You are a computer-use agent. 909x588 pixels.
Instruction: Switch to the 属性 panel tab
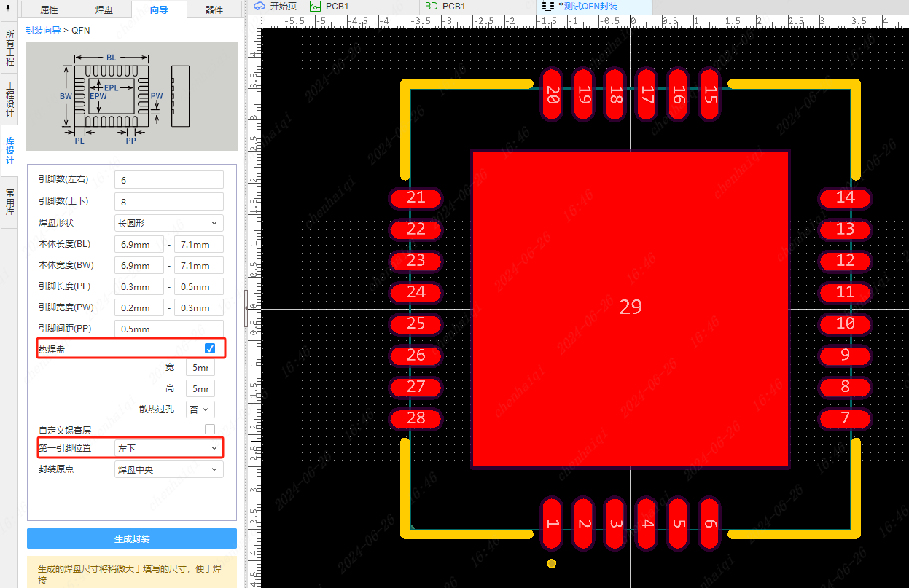(49, 9)
